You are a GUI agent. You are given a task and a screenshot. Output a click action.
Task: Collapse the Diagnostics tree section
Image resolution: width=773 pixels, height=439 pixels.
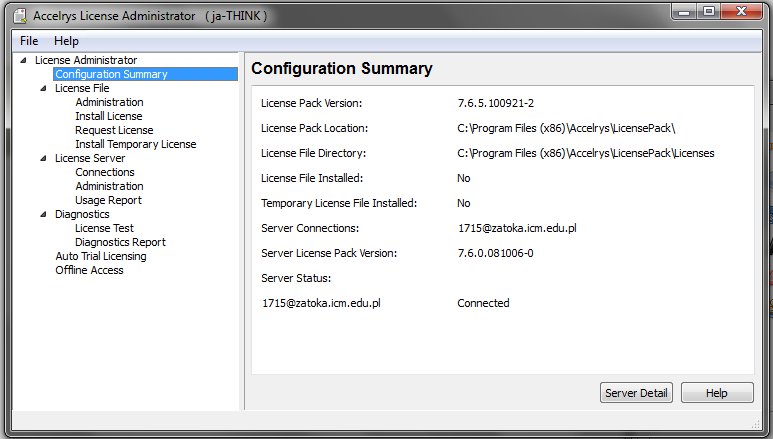(x=43, y=214)
